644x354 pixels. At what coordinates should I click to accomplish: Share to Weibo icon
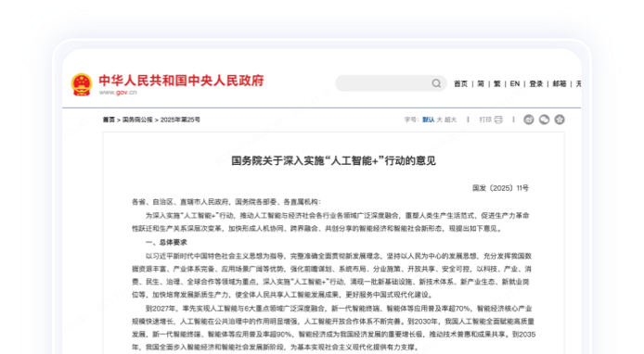529,120
